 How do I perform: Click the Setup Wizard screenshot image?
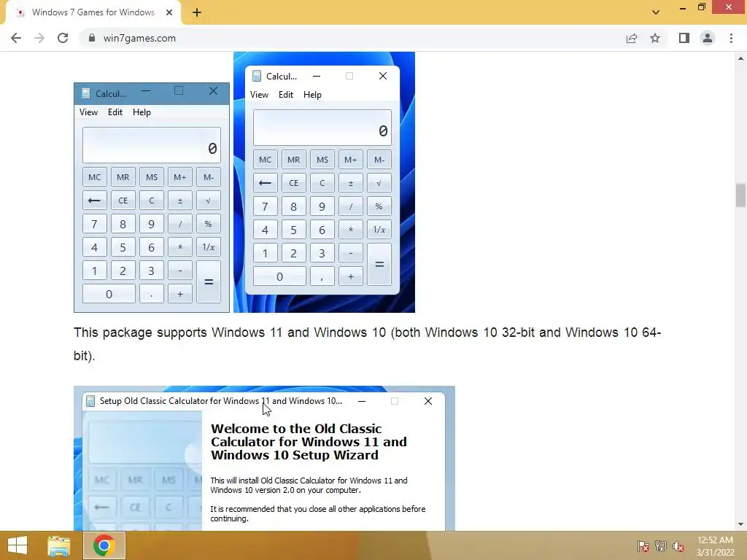tap(264, 458)
